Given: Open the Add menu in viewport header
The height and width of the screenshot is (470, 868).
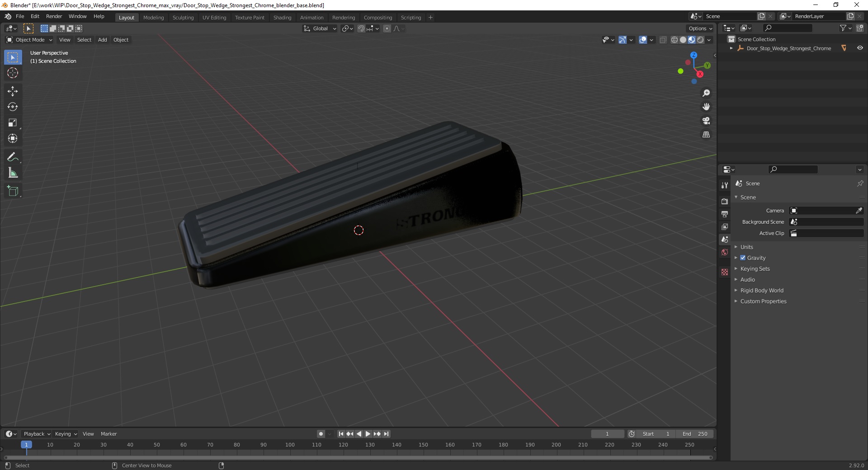Looking at the screenshot, I should click(103, 40).
